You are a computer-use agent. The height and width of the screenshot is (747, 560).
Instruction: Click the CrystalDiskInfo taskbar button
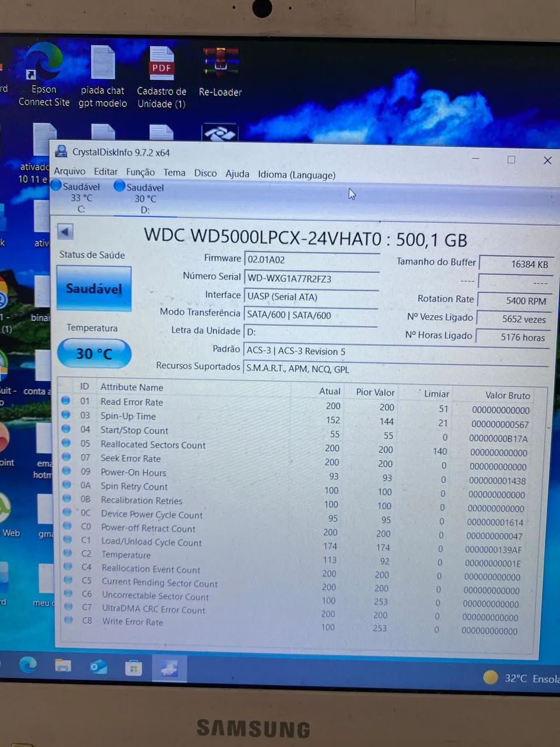pyautogui.click(x=169, y=669)
